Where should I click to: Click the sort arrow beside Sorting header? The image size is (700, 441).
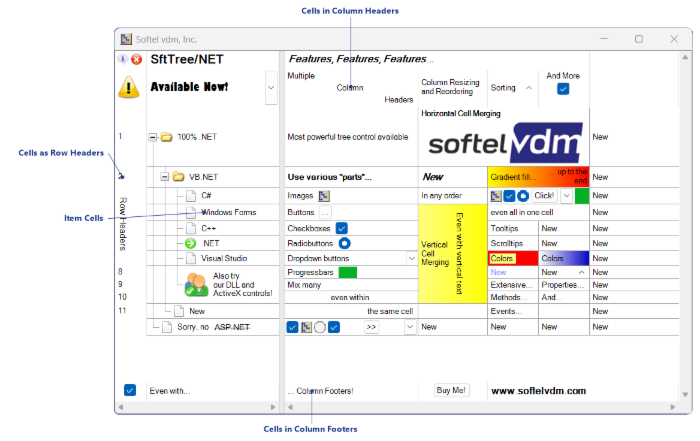(529, 88)
